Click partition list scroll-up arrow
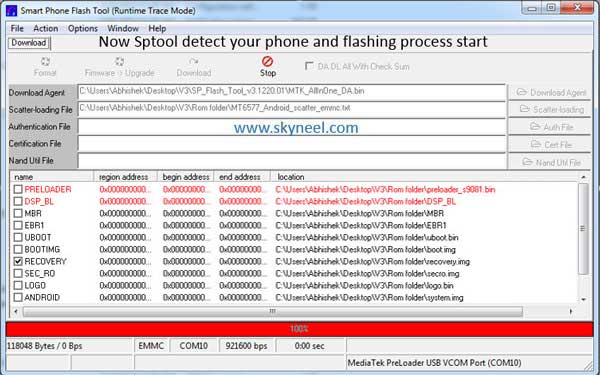The image size is (600, 375). (x=584, y=177)
